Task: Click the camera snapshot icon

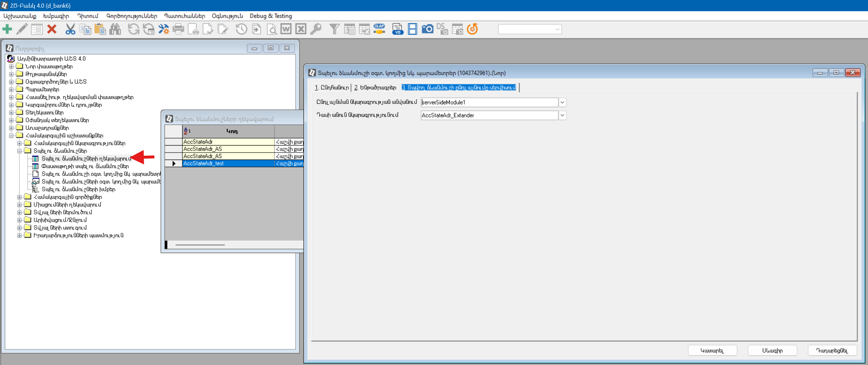Action: click(x=427, y=29)
